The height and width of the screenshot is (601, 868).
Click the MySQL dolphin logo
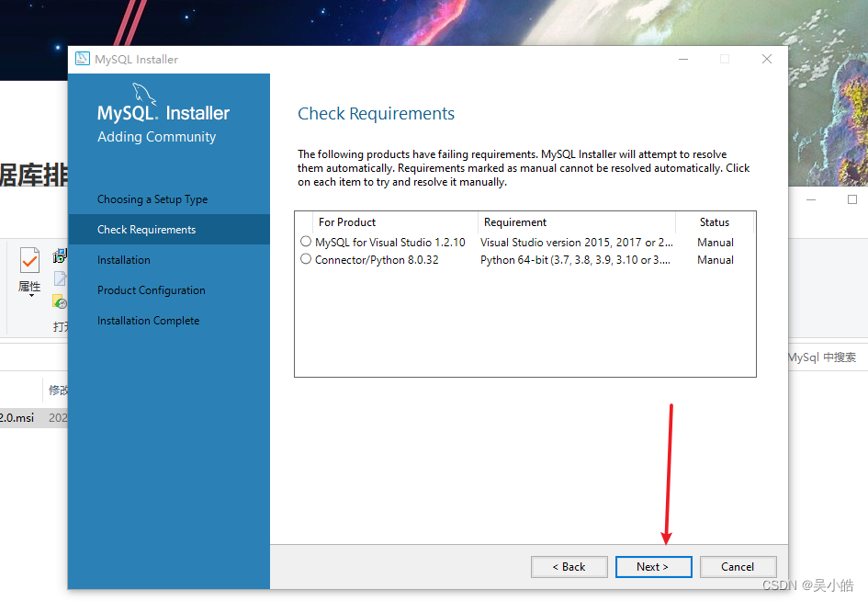point(144,94)
